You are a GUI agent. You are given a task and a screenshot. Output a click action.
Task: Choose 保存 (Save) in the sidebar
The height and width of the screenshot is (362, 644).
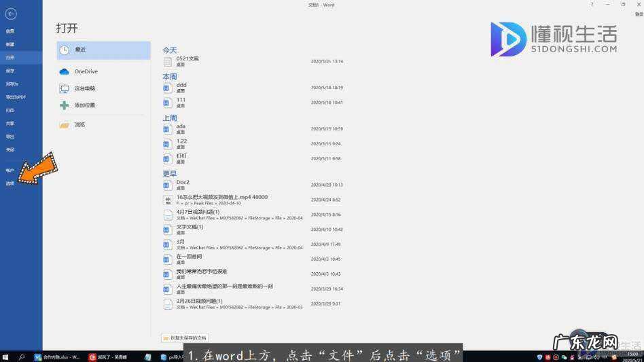(x=10, y=71)
